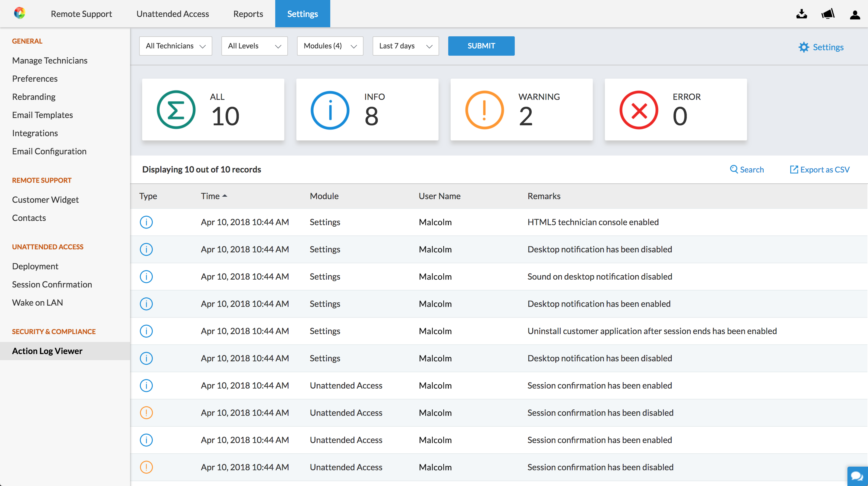Click the Time column sort arrow
Viewport: 868px width, 486px height.
click(225, 196)
